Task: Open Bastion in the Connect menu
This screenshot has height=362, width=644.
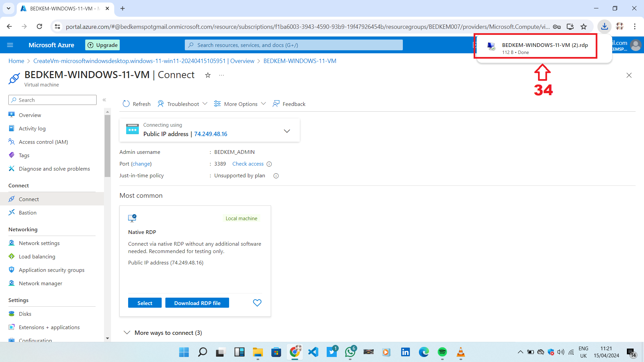Action: click(28, 213)
